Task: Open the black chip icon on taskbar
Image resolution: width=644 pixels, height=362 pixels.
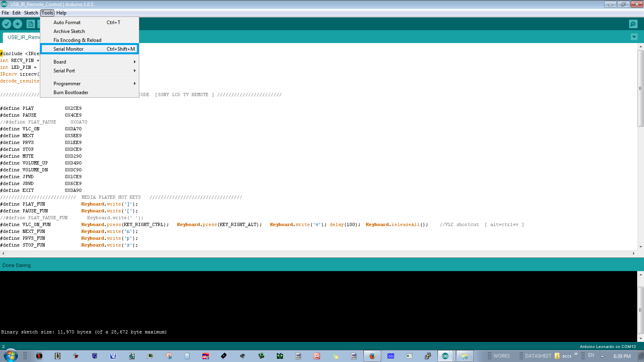Action: pos(39,356)
